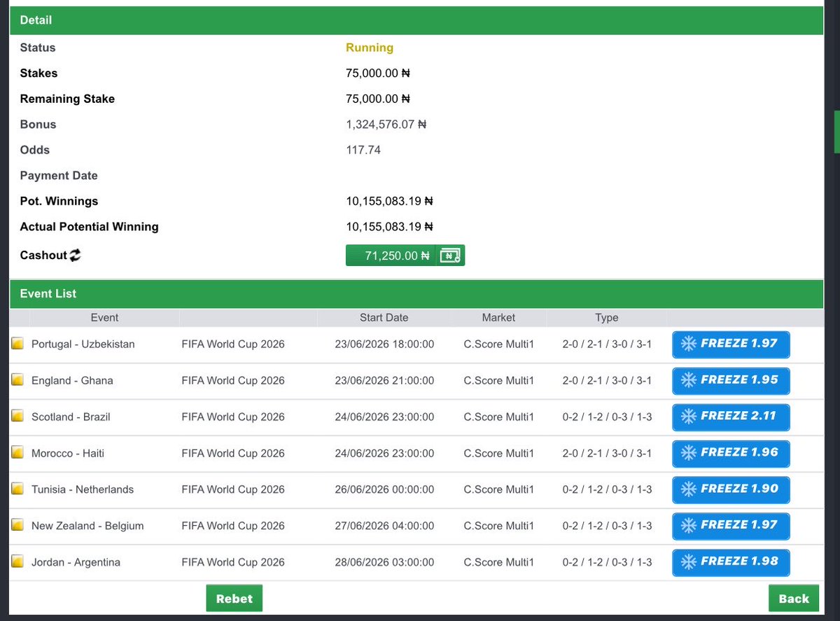
Task: Click the yellow status icon for England - Ghana
Action: (17, 380)
